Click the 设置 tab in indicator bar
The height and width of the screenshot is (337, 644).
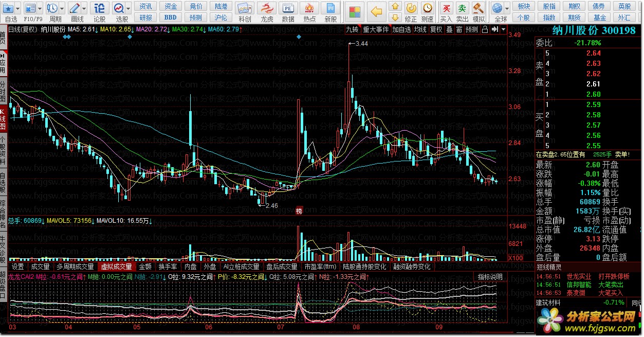coord(18,267)
